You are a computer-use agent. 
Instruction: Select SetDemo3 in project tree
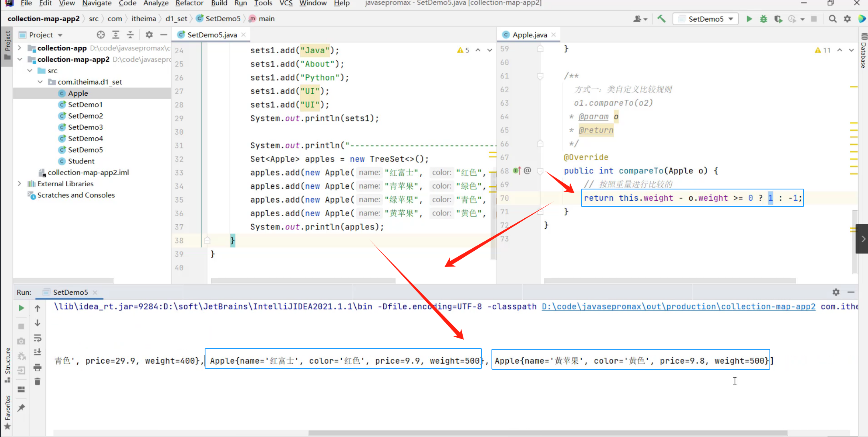[x=85, y=127]
